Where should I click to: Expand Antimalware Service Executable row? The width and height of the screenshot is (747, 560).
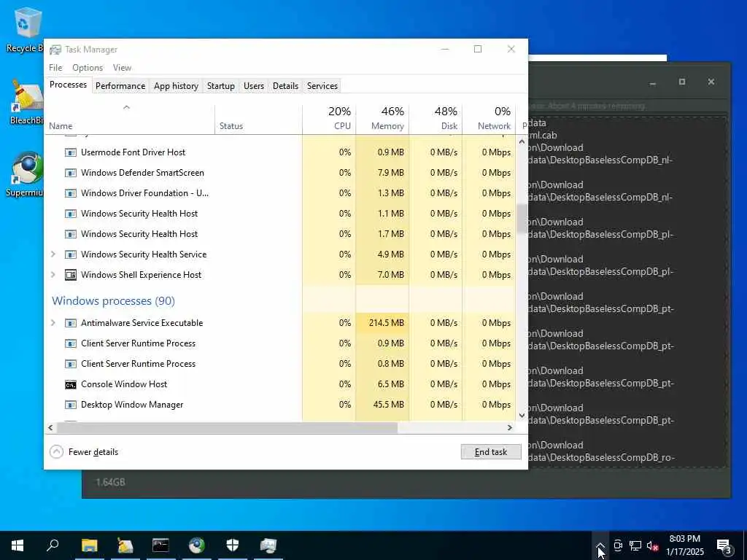(x=53, y=323)
